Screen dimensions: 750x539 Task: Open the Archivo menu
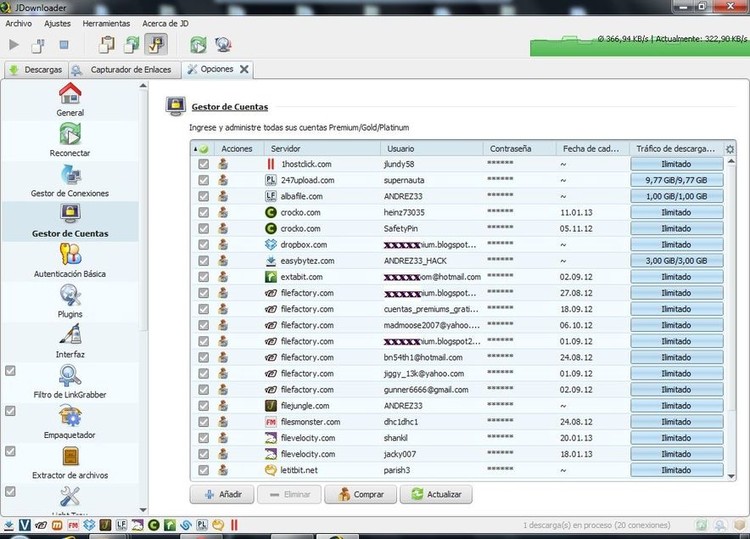[18, 23]
